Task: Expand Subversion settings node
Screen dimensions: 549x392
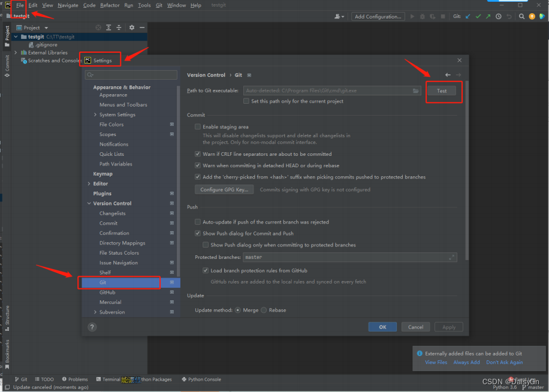Action: click(95, 312)
